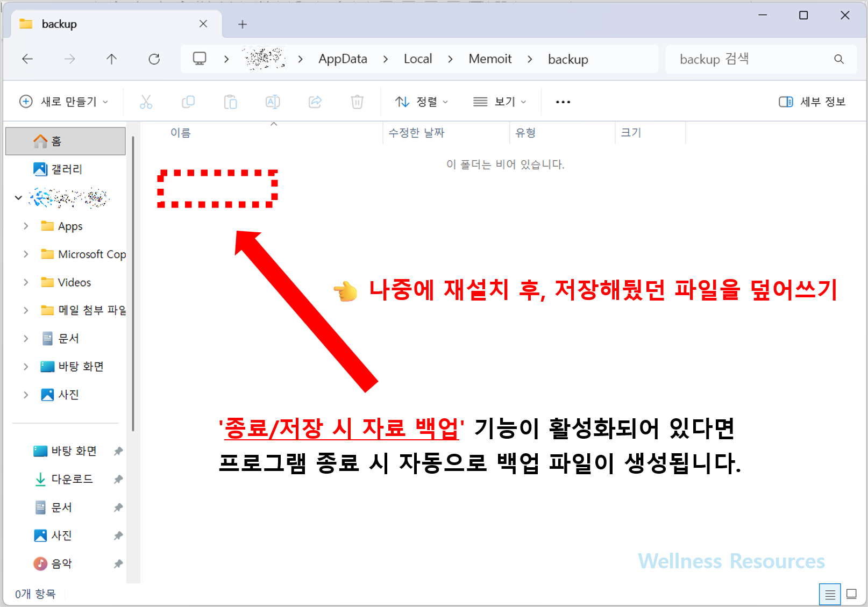
Task: Click the Copy icon in toolbar
Action: (188, 102)
